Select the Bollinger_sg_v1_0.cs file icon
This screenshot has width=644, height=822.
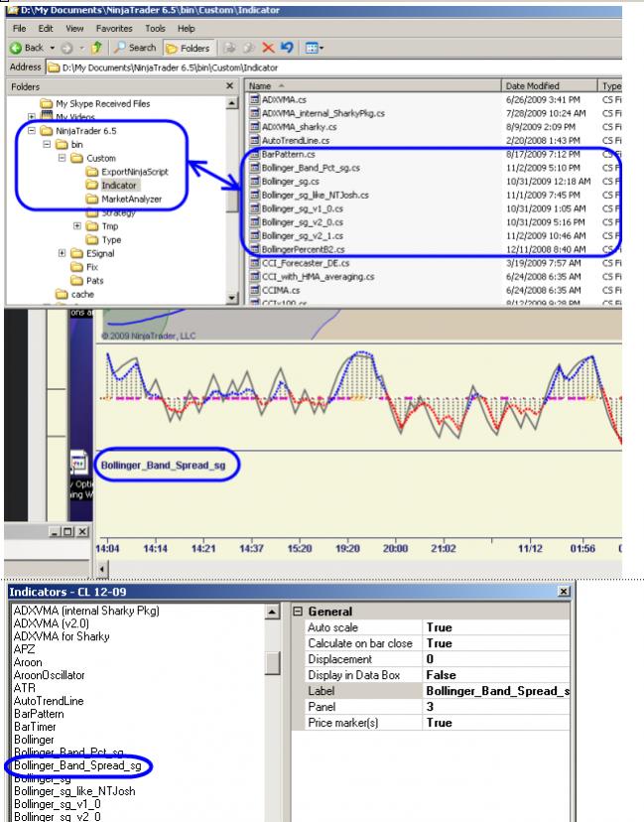255,208
